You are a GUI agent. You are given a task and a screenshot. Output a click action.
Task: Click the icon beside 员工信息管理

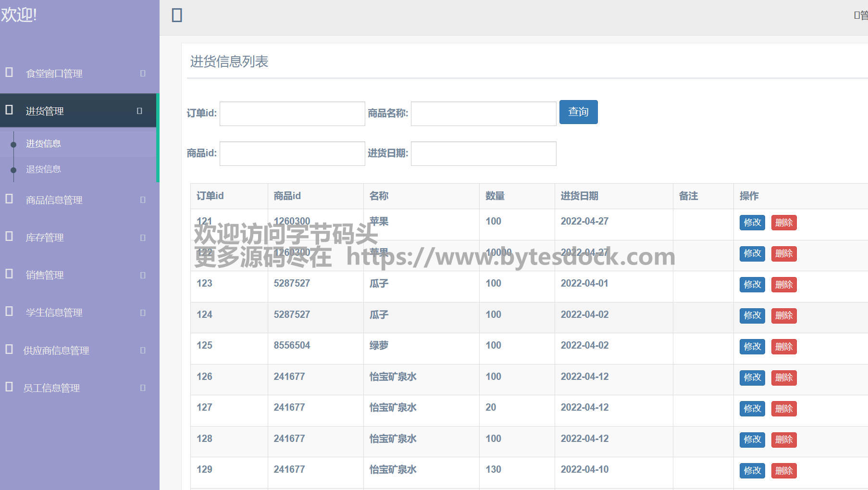[x=9, y=387]
